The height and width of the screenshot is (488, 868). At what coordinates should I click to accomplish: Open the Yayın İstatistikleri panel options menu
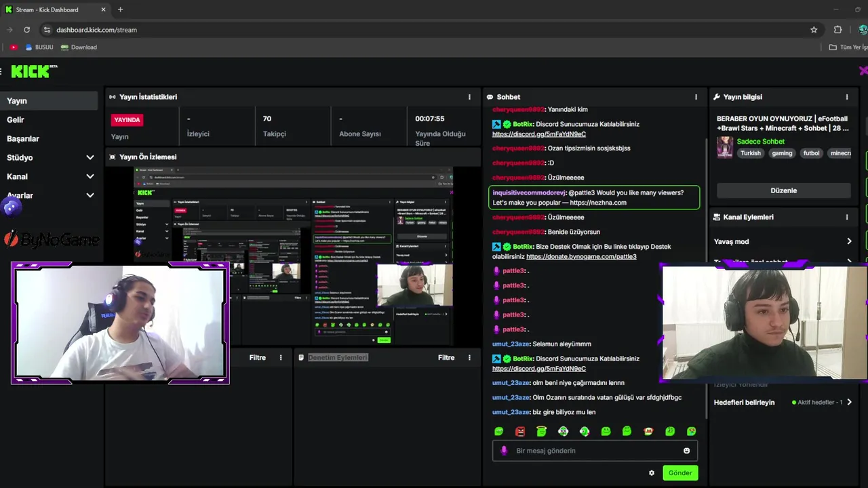(469, 97)
